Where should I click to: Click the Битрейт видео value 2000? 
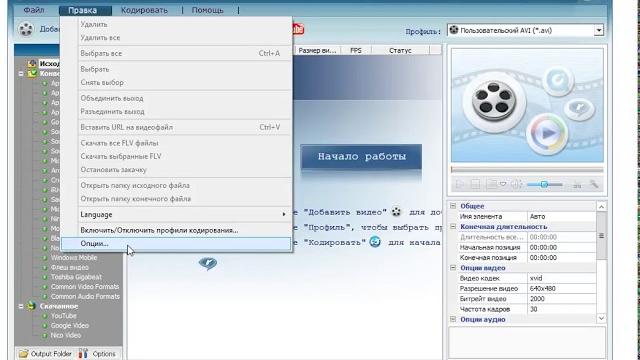coord(561,299)
